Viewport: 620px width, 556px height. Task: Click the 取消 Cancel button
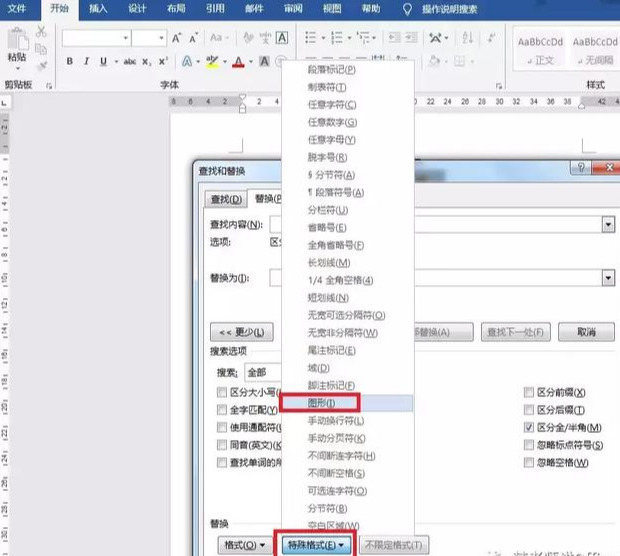586,332
